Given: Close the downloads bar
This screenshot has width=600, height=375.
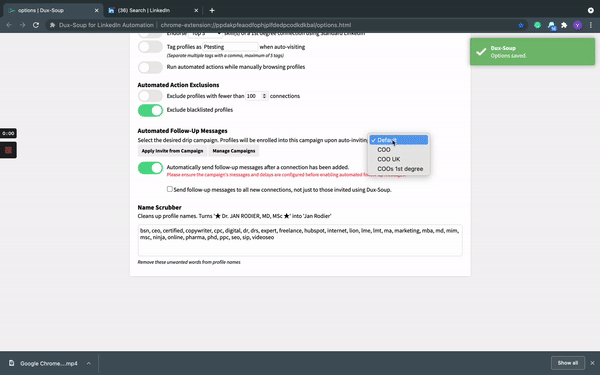Looking at the screenshot, I should tap(592, 363).
